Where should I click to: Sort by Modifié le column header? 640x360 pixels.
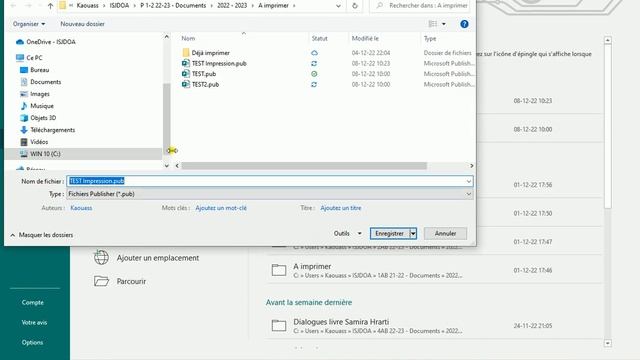click(x=365, y=38)
